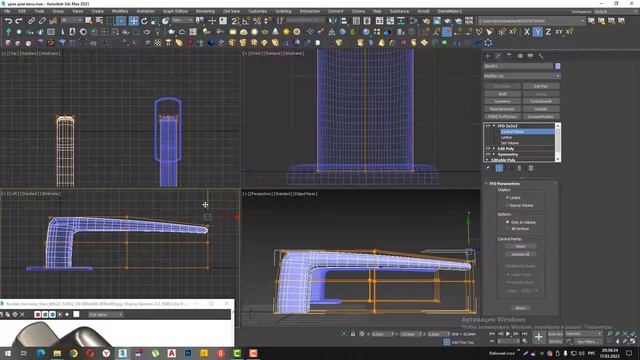Toggle the Percent Snap icon
Viewport: 640px width, 360px height.
(x=257, y=20)
